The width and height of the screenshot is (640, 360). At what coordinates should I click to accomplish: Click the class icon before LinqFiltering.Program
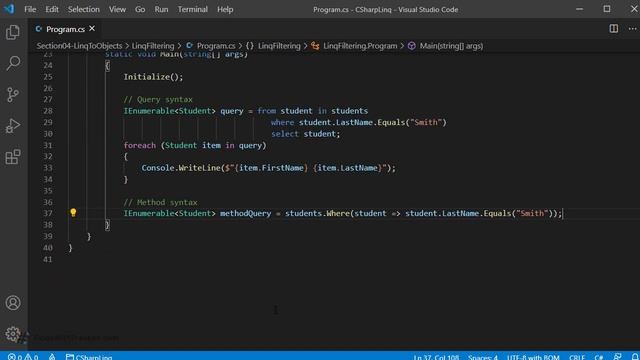point(315,46)
